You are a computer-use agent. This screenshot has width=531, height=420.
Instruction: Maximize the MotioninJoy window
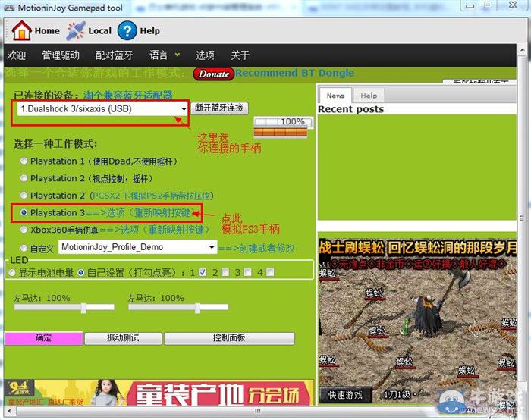[x=488, y=5]
